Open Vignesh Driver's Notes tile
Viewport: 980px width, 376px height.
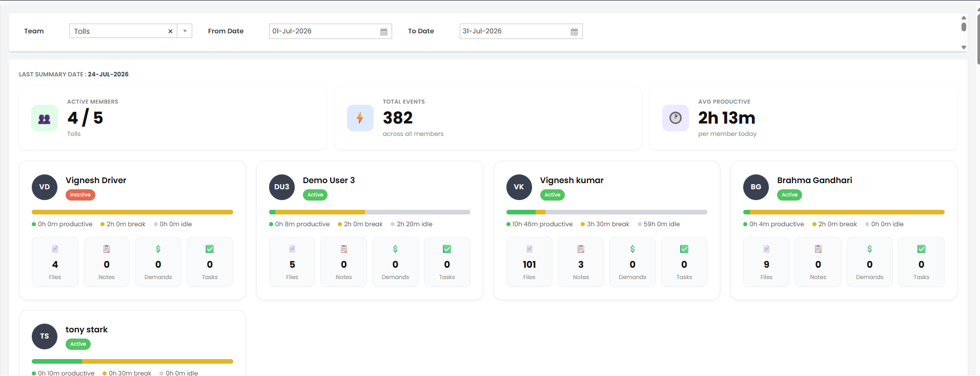coord(107,262)
